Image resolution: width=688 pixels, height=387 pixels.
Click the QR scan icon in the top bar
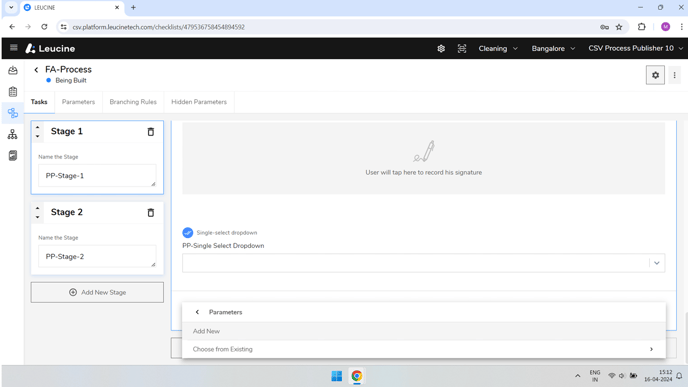click(462, 48)
